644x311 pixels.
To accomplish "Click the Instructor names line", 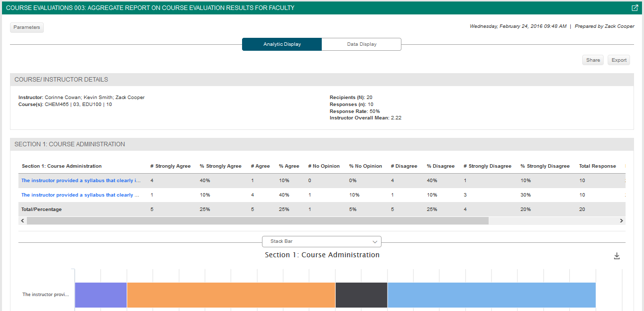I will point(82,98).
